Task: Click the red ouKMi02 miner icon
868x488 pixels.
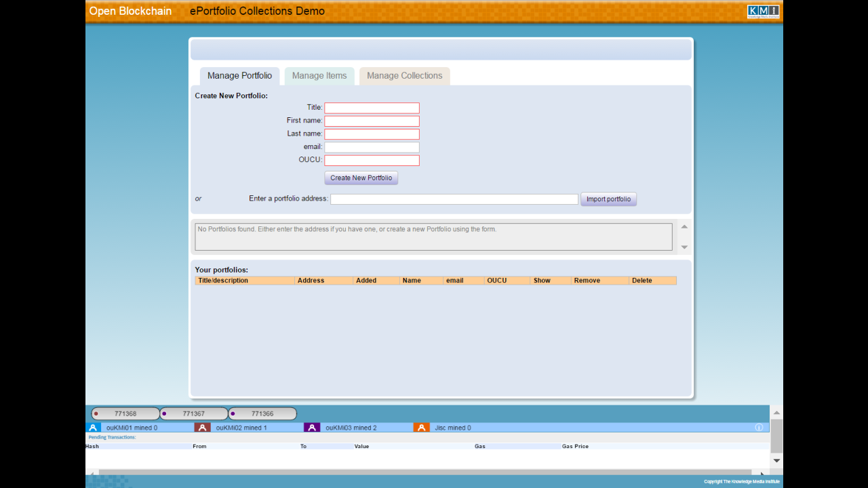Action: [203, 427]
